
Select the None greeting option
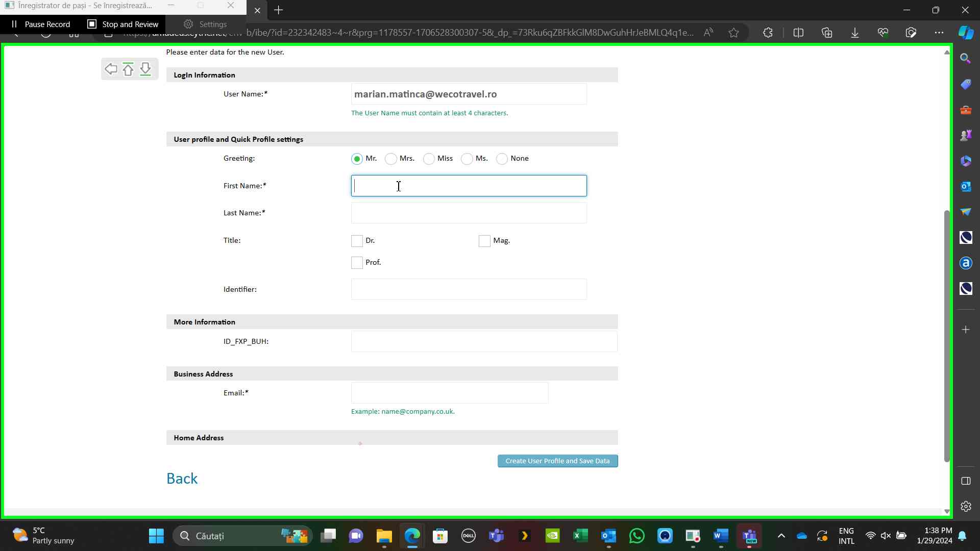click(502, 159)
